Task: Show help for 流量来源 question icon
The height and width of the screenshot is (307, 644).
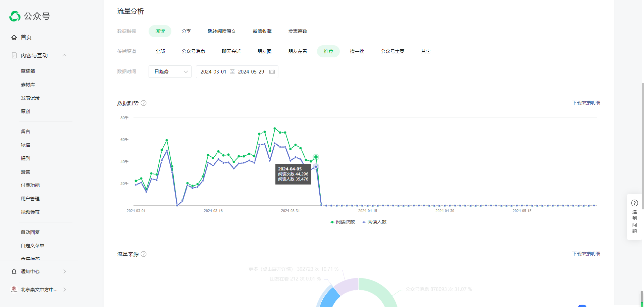Action: (x=144, y=254)
